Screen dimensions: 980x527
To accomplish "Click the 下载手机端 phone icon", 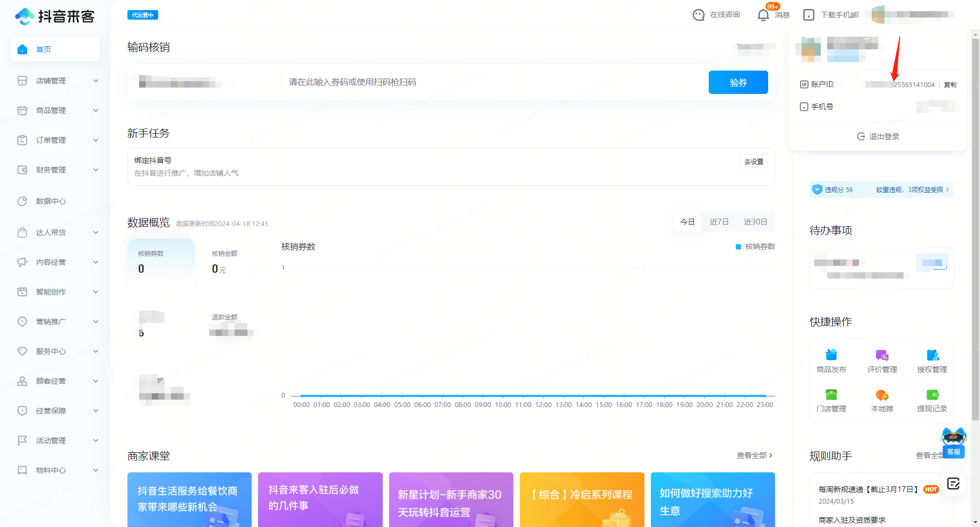I will point(809,15).
